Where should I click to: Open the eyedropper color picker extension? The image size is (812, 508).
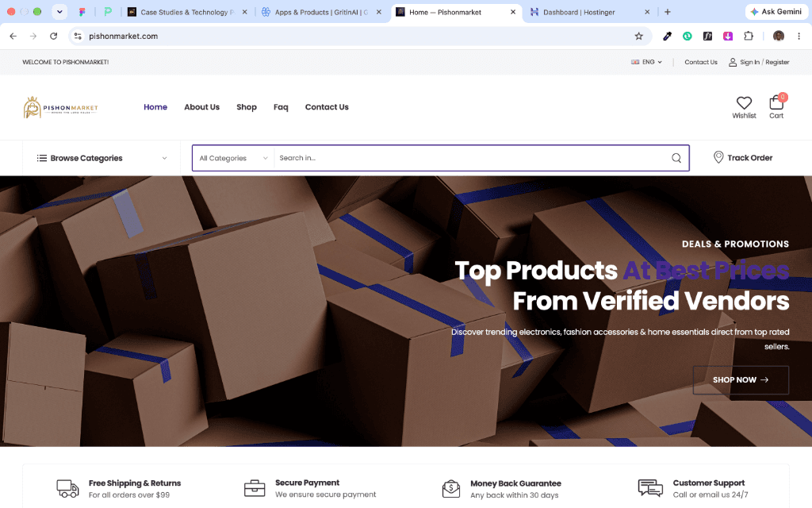(x=667, y=36)
